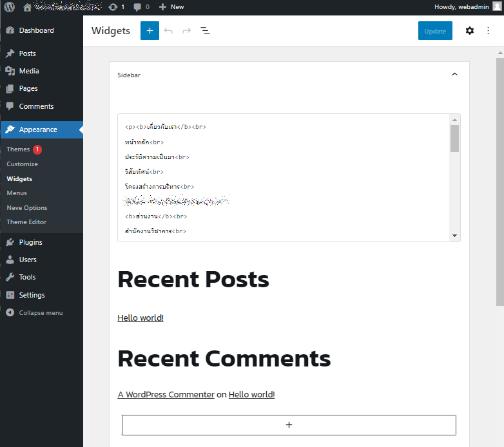Open the Plugins menu

[x=30, y=242]
